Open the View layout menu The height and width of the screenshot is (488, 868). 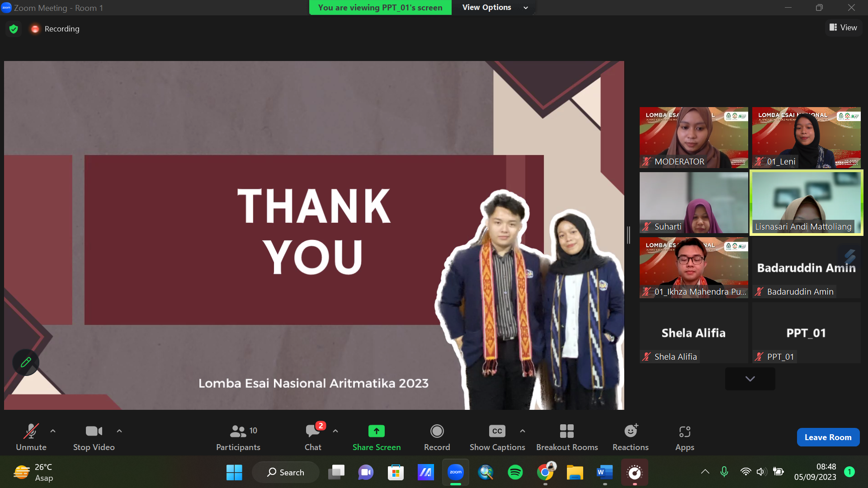(843, 28)
